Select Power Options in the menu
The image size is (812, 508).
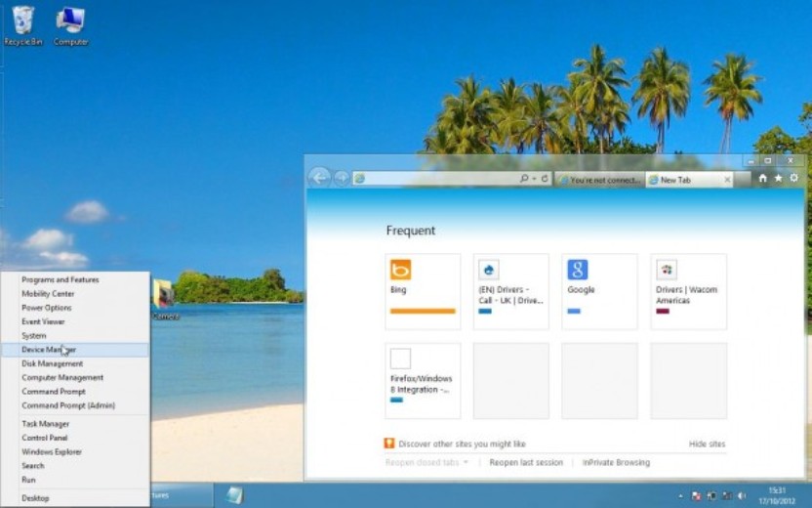(x=75, y=308)
